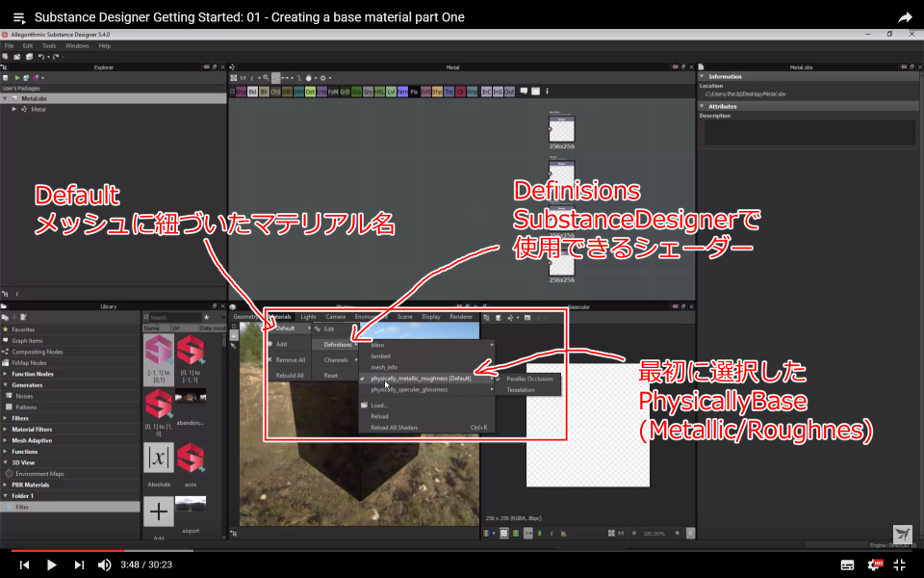Add the Shp shape node
Viewport: 924px width, 578px height.
point(437,92)
